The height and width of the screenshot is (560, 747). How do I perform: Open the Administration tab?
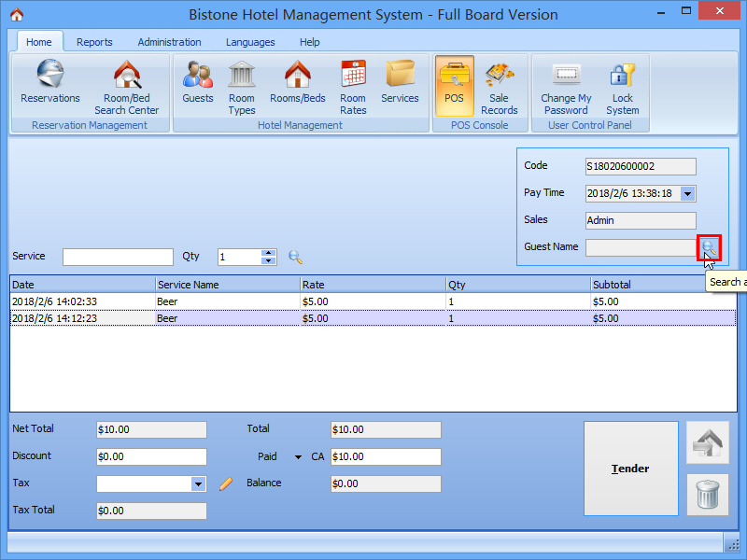coord(169,42)
